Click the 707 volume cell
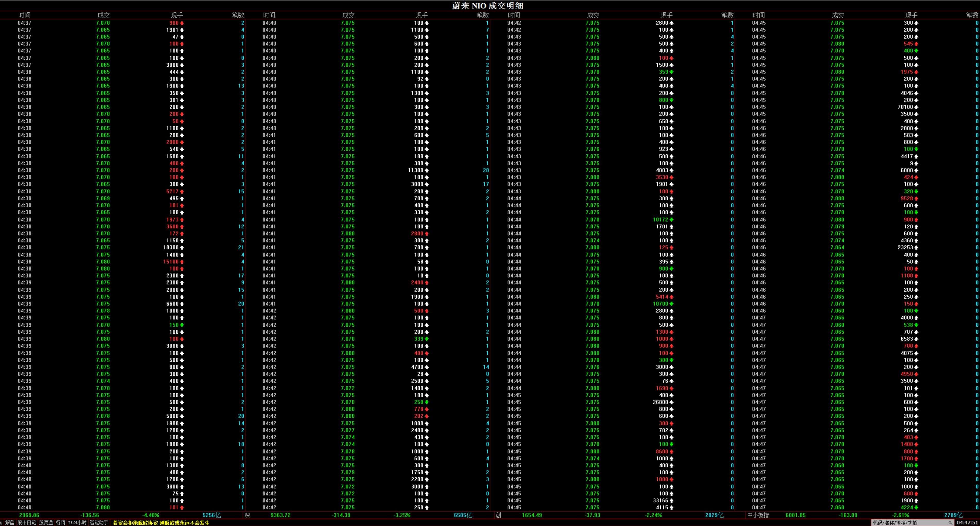Viewport: 980px width, 526px height. pos(911,332)
